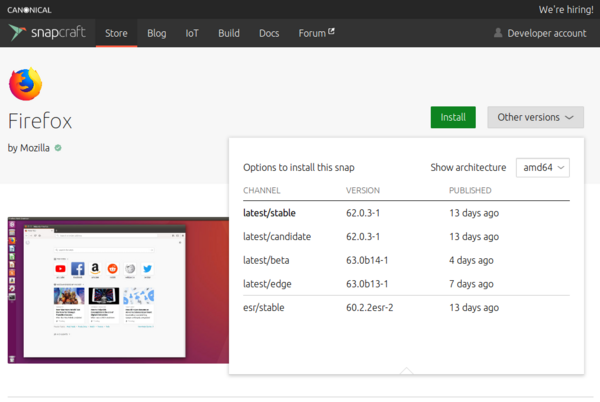This screenshot has width=600, height=402.
Task: Open the Store tab
Action: (x=116, y=33)
